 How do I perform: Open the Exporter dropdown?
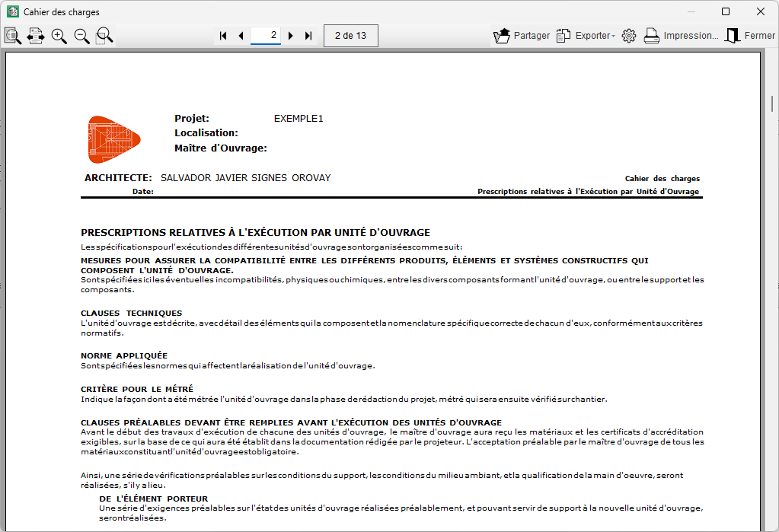[586, 36]
